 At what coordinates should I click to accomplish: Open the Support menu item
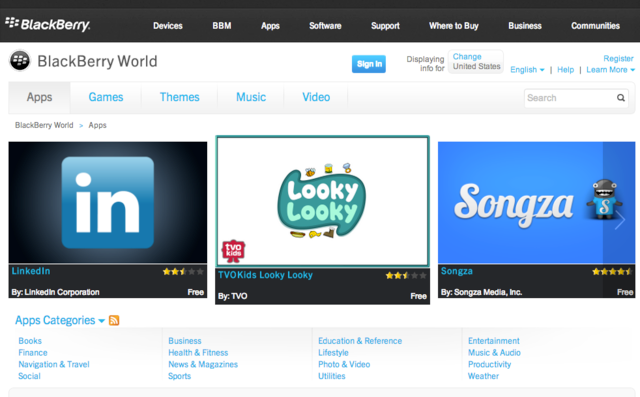[385, 26]
